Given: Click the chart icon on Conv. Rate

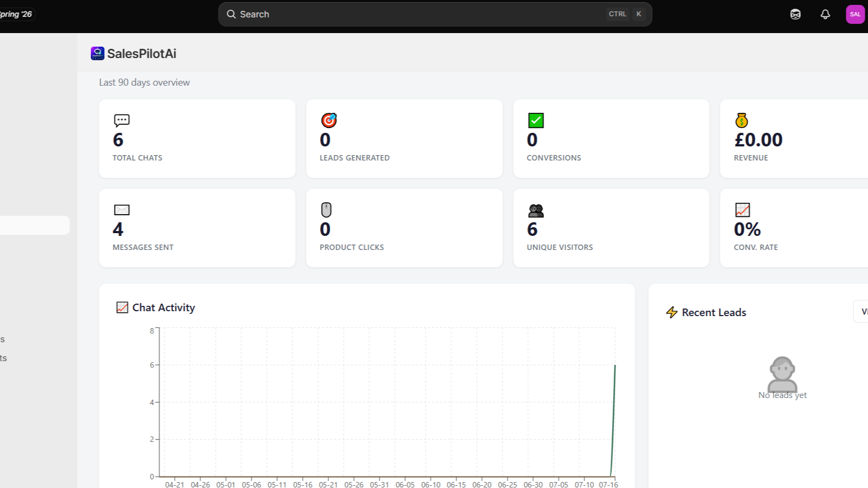Looking at the screenshot, I should click(x=742, y=210).
